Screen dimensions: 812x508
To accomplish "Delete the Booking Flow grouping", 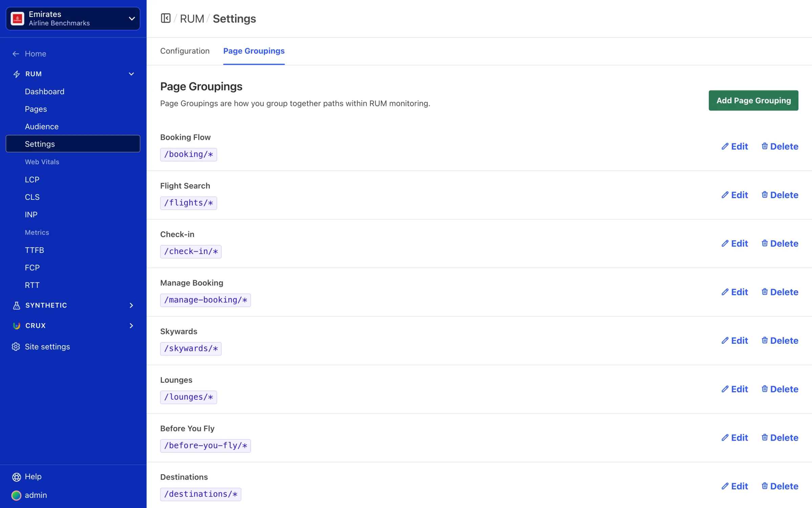I will pyautogui.click(x=780, y=146).
